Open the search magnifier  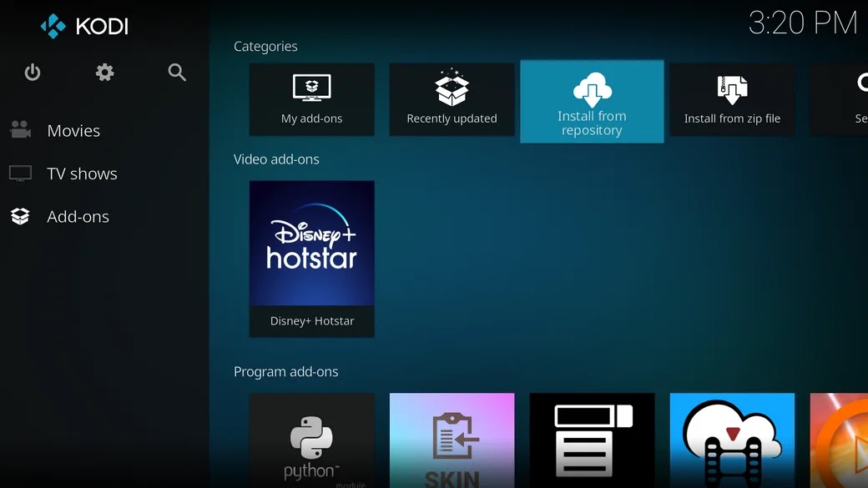(177, 73)
